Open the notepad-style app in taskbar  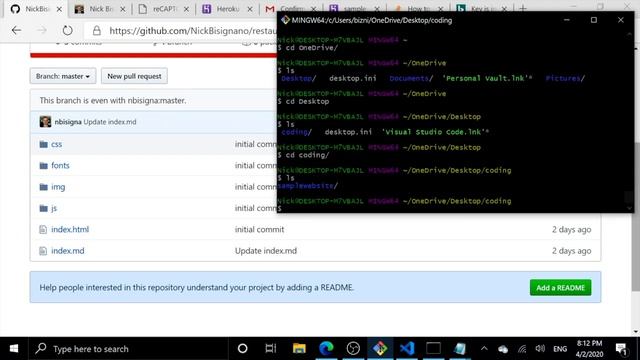point(460,349)
